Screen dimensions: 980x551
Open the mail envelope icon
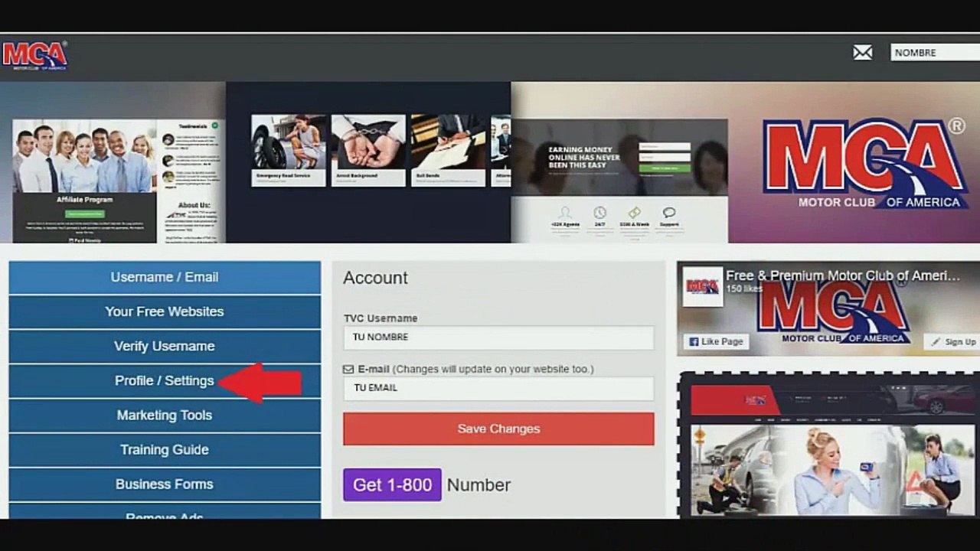click(x=863, y=52)
